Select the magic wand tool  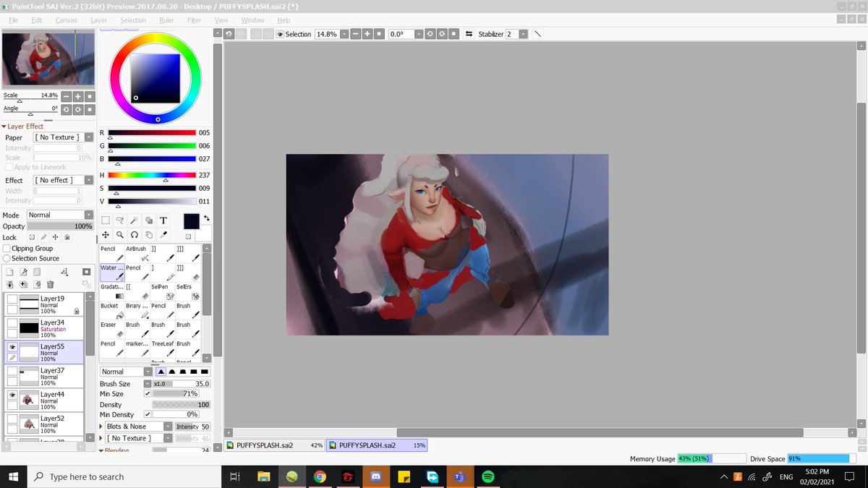tap(135, 221)
